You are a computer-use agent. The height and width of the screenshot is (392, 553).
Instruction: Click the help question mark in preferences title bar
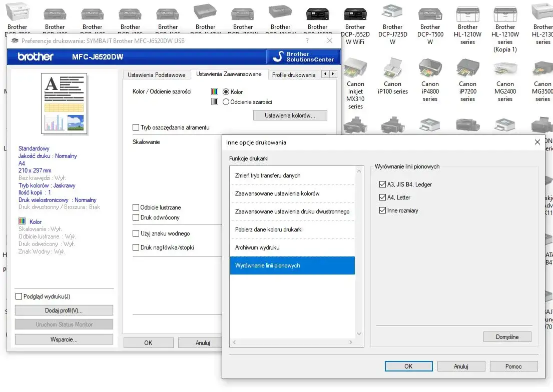[308, 40]
